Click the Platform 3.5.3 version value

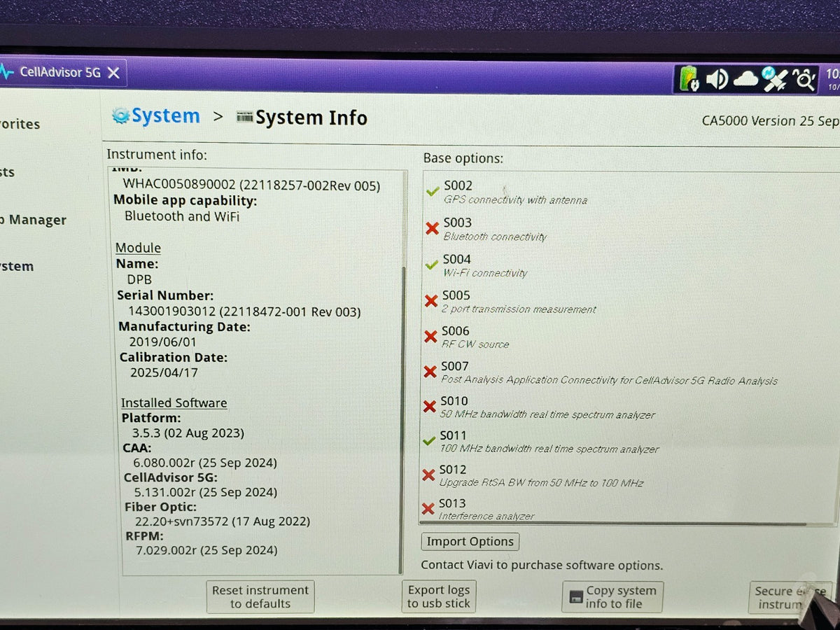coord(188,433)
